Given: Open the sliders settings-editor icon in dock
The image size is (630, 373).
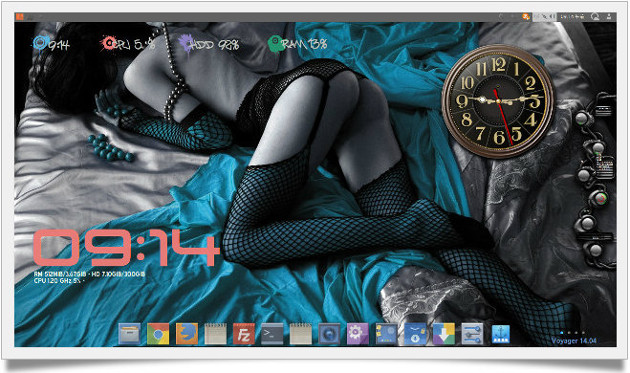Looking at the screenshot, I should point(472,334).
